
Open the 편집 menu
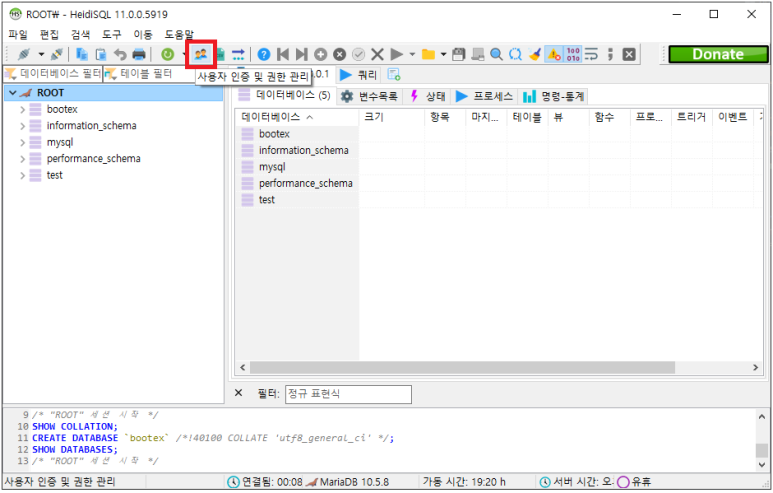pyautogui.click(x=49, y=34)
